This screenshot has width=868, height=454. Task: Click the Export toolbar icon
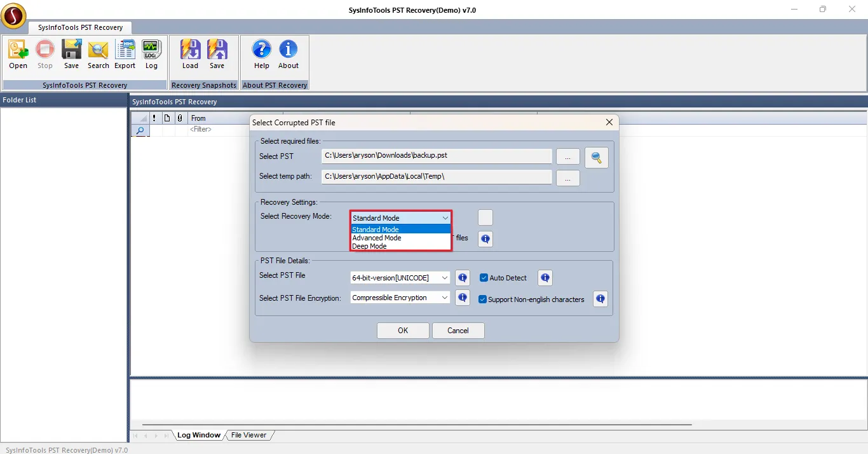pos(125,54)
